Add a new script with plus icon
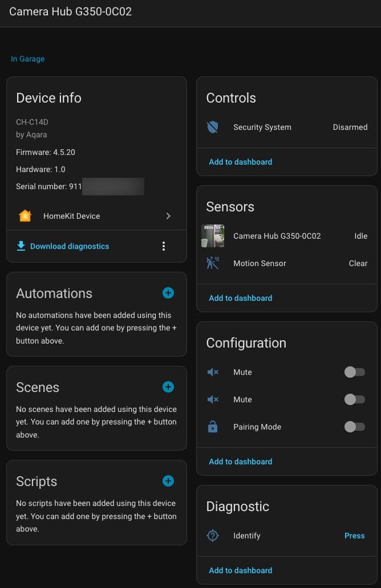Image resolution: width=381 pixels, height=588 pixels. tap(168, 481)
